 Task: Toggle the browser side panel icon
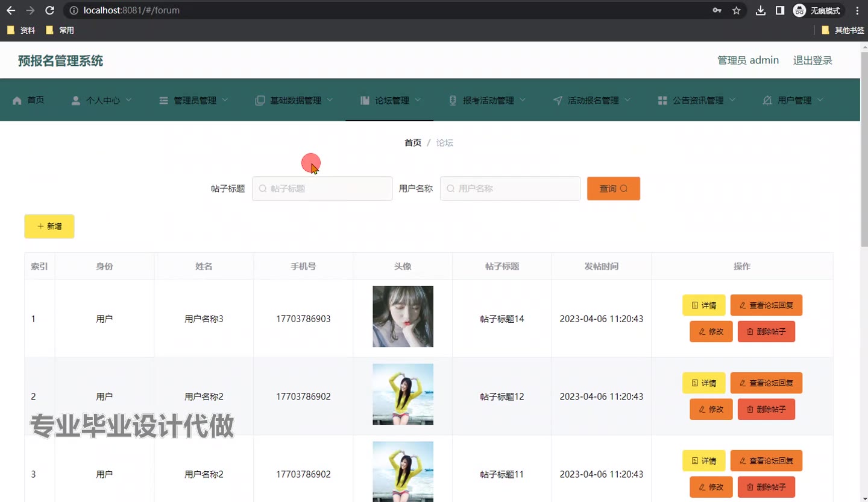779,10
